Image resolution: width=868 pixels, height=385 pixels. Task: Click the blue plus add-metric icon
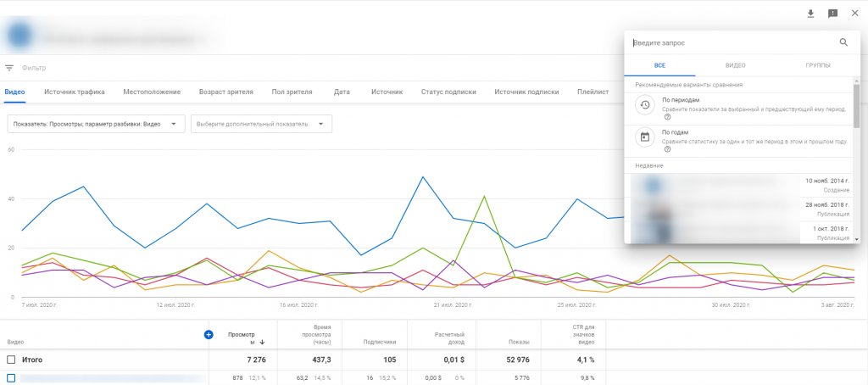click(209, 334)
